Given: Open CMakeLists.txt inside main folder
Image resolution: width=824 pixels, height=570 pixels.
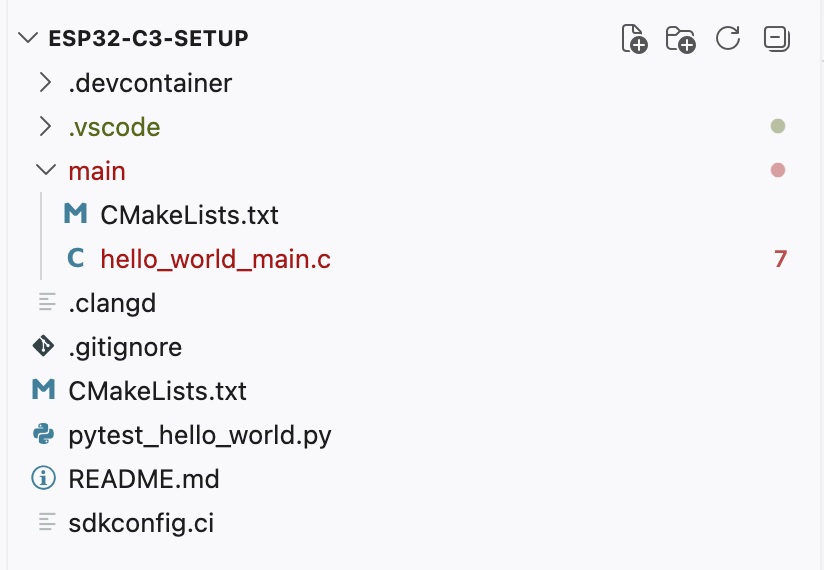Looking at the screenshot, I should [x=189, y=214].
